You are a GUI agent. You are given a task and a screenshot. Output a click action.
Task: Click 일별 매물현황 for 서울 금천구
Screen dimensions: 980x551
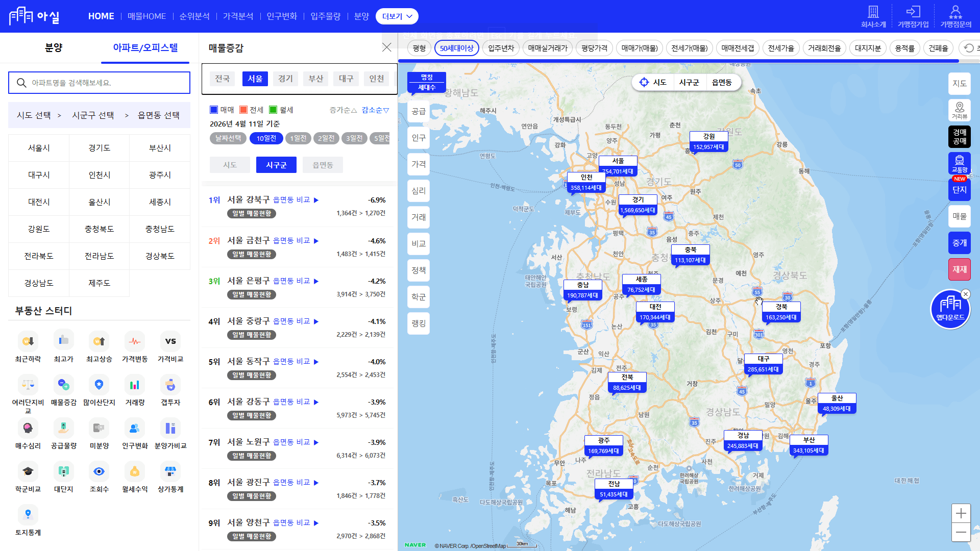(252, 254)
